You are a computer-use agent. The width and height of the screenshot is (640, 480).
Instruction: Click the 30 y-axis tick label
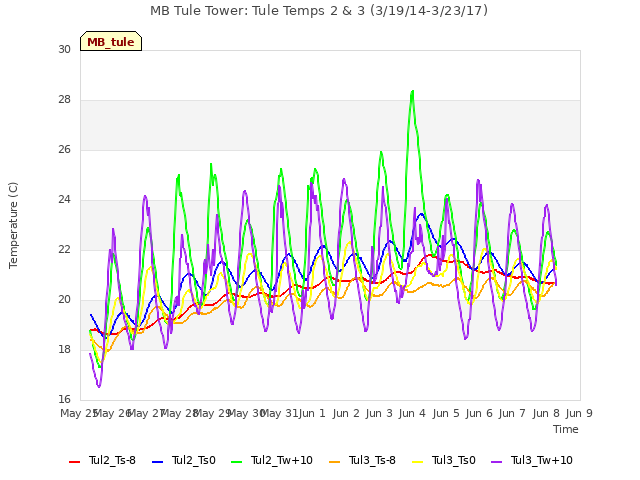64,49
